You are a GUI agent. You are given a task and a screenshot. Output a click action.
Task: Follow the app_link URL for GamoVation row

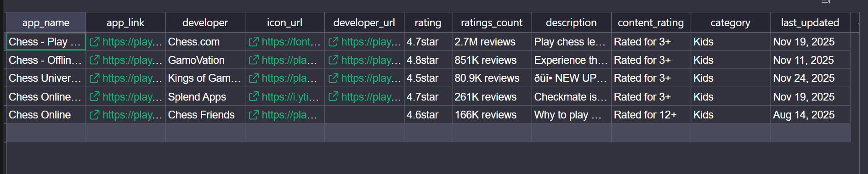click(x=132, y=60)
